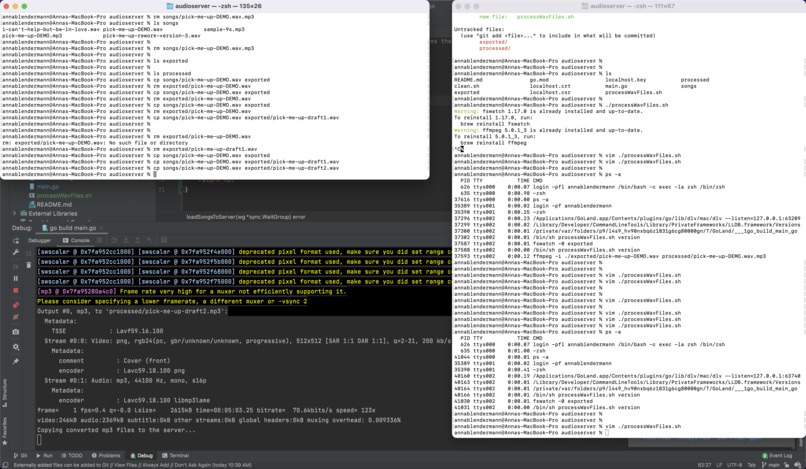The image size is (806, 469).
Task: Open Run tool window
Action: [x=44, y=456]
